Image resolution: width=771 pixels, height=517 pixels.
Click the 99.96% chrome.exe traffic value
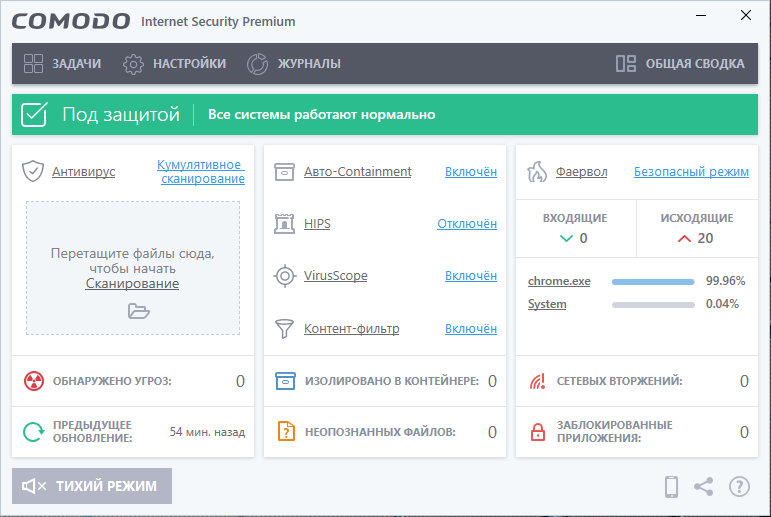725,281
